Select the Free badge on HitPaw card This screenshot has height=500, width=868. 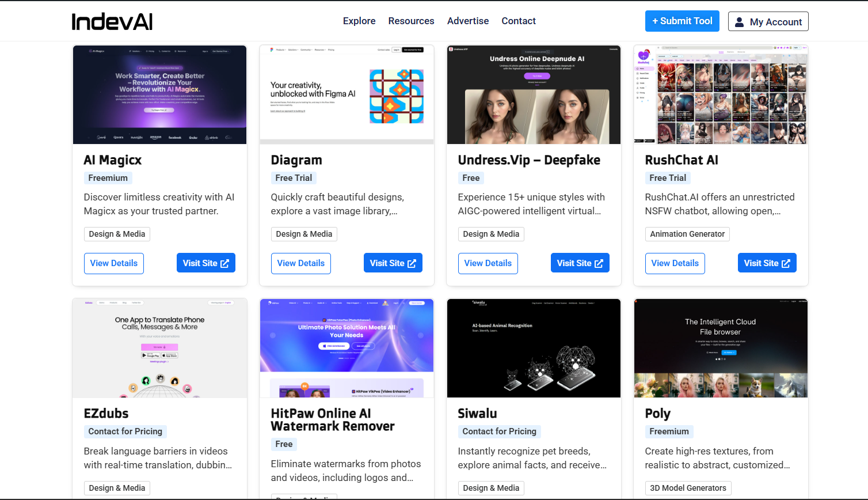pos(284,444)
